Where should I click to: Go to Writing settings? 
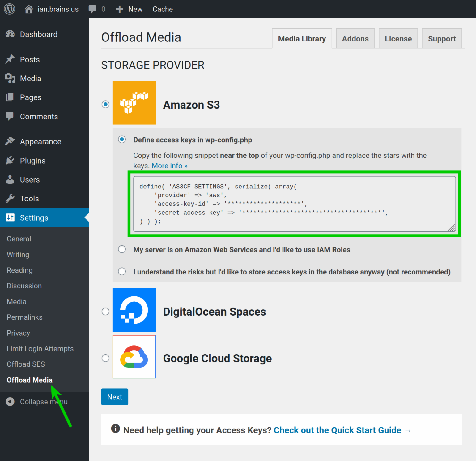coord(18,255)
